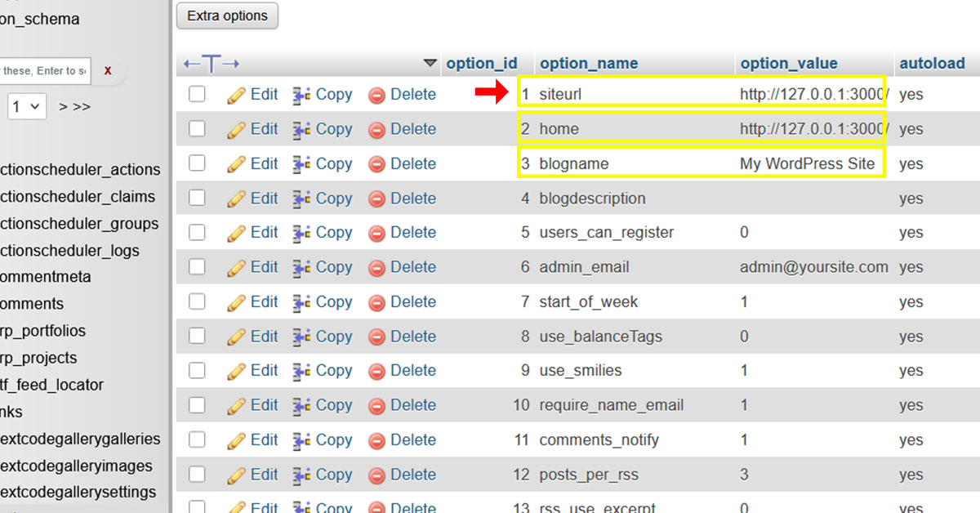Open the rp_projects table in sidebar
The height and width of the screenshot is (513, 980).
[38, 358]
